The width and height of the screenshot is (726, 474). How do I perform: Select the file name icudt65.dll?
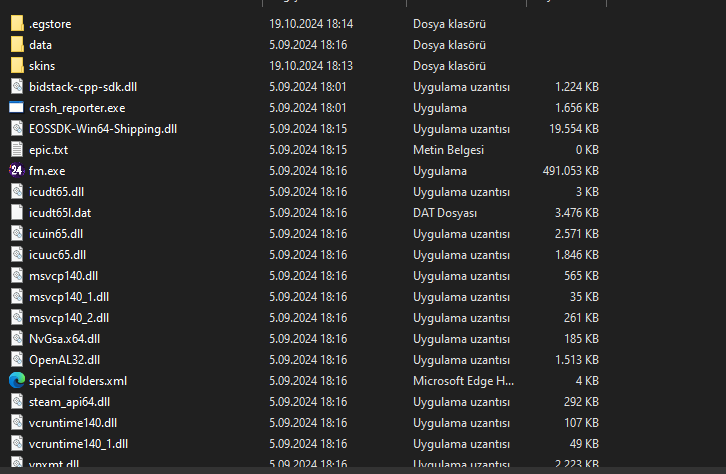pyautogui.click(x=56, y=192)
